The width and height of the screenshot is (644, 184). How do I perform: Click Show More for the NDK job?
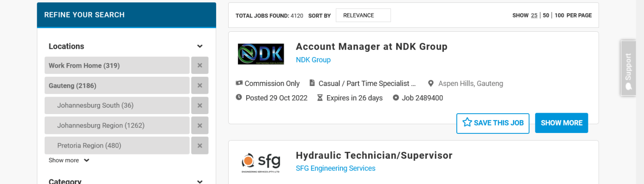coord(561,123)
